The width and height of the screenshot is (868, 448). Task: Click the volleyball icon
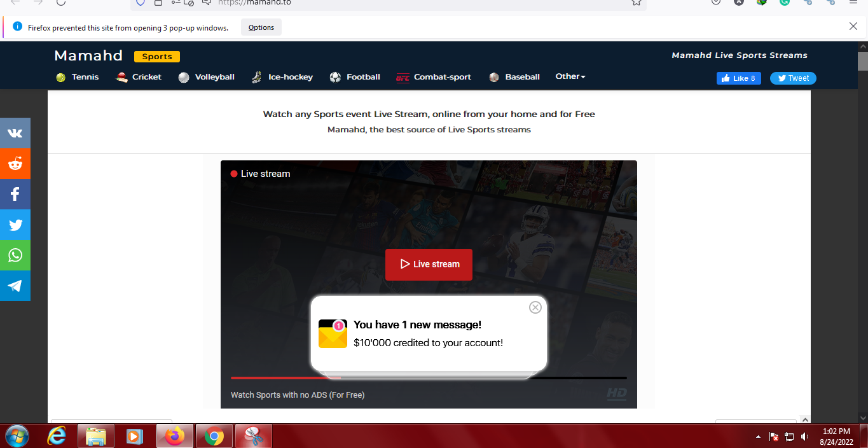click(x=184, y=78)
